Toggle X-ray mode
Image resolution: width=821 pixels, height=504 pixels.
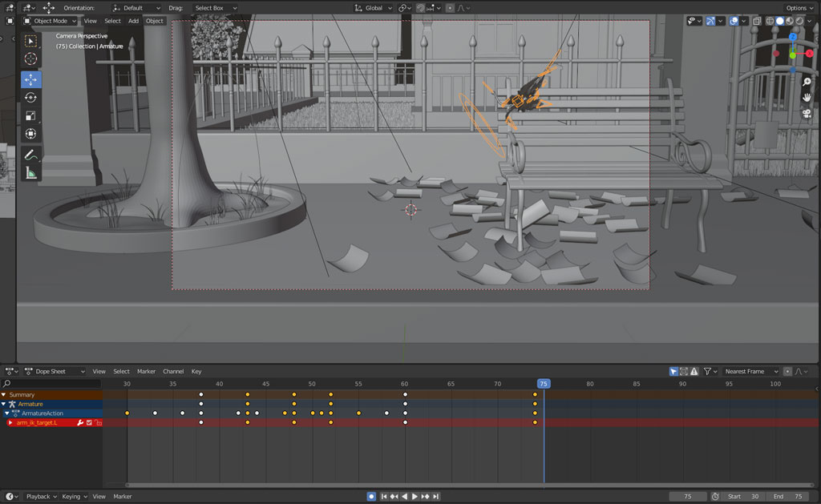(757, 21)
